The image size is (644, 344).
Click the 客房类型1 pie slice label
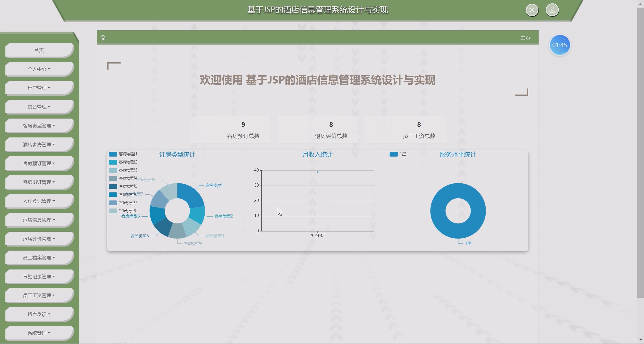215,185
